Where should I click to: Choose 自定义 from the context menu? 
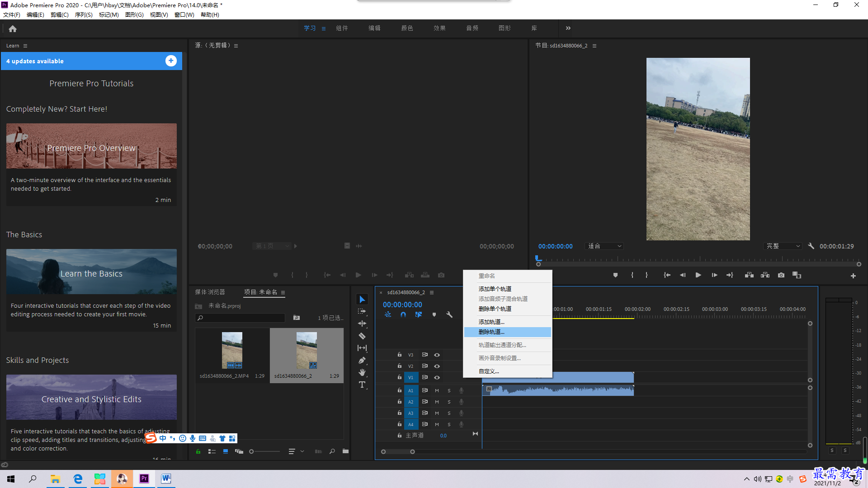(507, 371)
